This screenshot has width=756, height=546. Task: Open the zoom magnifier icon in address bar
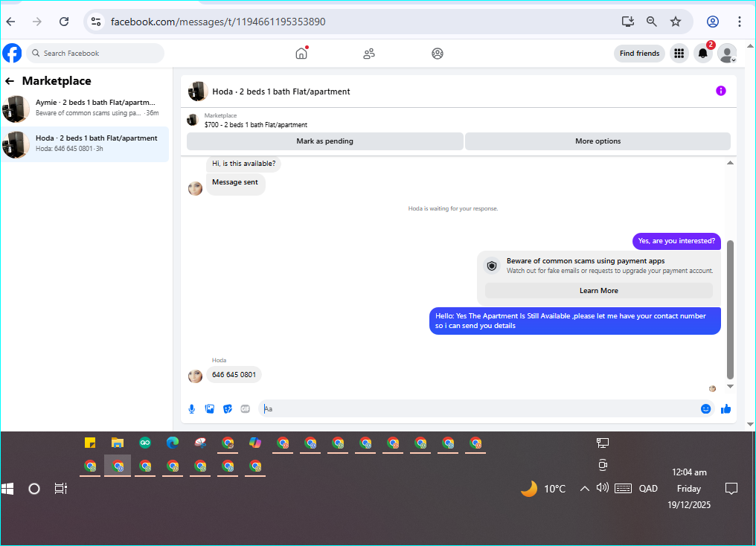coord(651,22)
